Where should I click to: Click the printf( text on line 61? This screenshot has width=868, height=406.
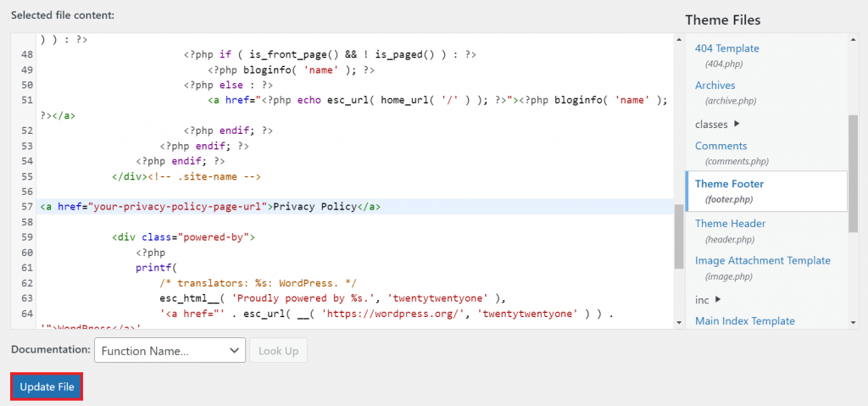pos(155,268)
